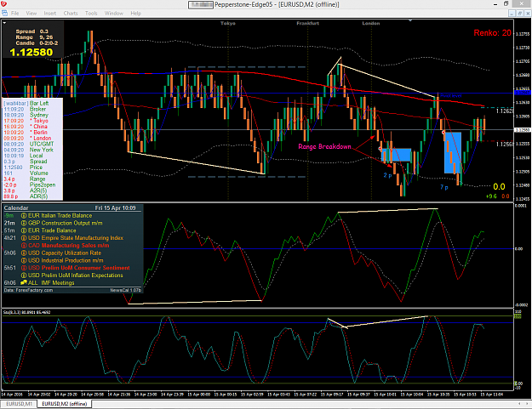The image size is (532, 409).
Task: Click the yellow '0.0' profit value
Action: [x=499, y=187]
